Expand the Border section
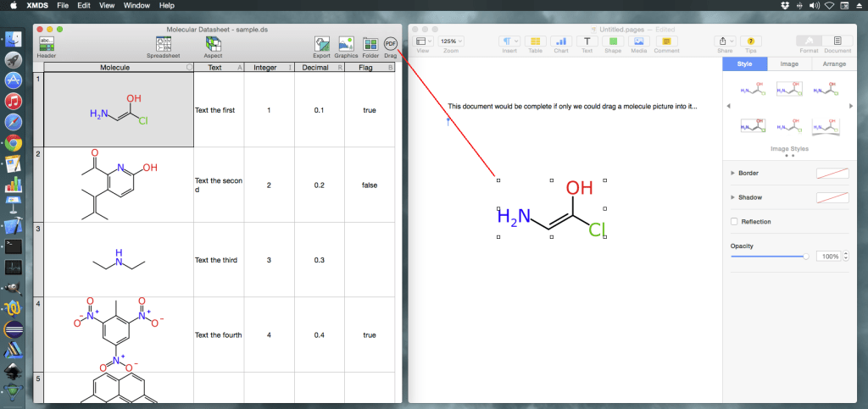Screen dimensions: 868x409 click(x=733, y=173)
